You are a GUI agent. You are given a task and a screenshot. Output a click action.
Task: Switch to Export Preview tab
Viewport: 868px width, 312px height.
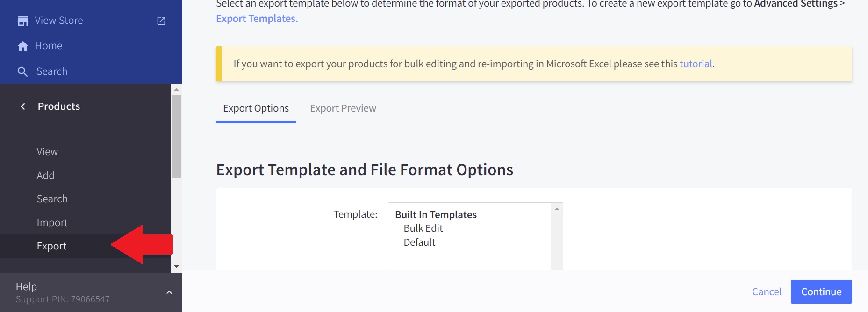point(343,108)
